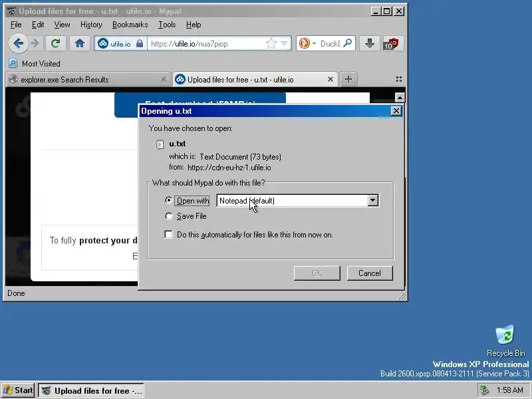Click the Text Document (73 bytes) label

240,157
